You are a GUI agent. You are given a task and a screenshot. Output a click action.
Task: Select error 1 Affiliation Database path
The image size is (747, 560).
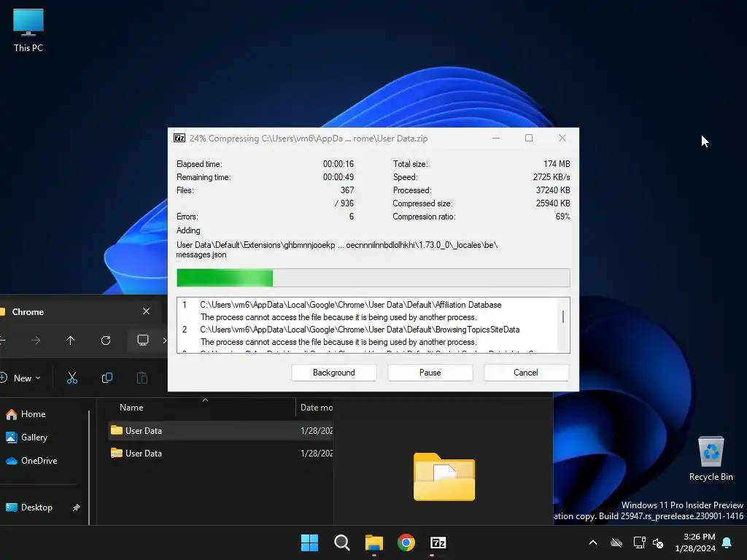click(351, 305)
